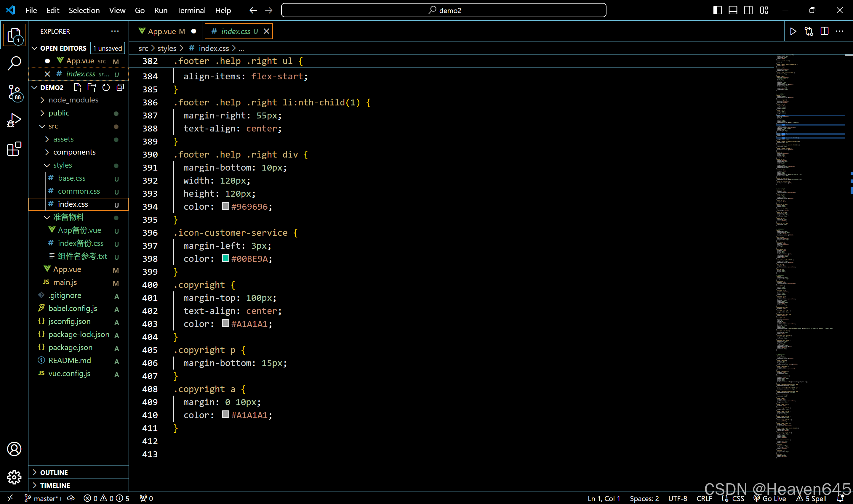The width and height of the screenshot is (853, 504).
Task: Collapse the 准备物料 folder
Action: coord(47,217)
